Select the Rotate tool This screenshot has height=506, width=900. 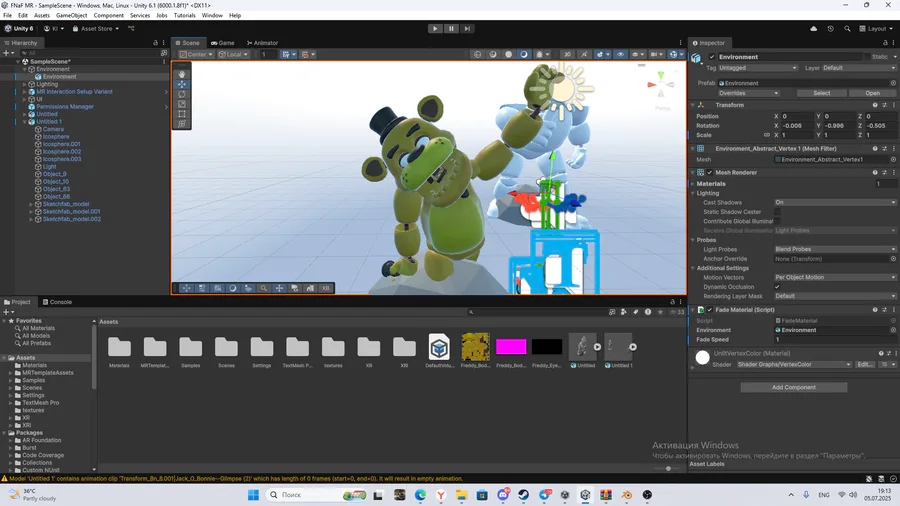(x=182, y=94)
